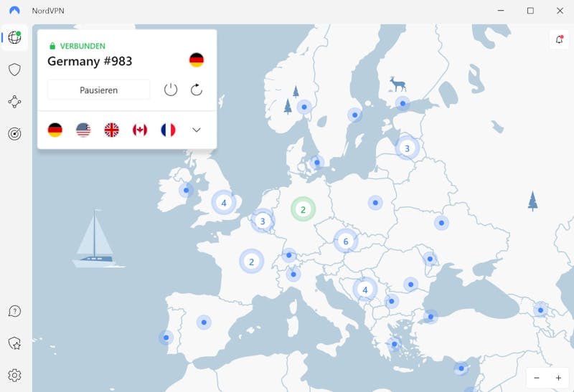Image resolution: width=574 pixels, height=392 pixels.
Task: Click the power disconnect icon
Action: click(x=171, y=90)
